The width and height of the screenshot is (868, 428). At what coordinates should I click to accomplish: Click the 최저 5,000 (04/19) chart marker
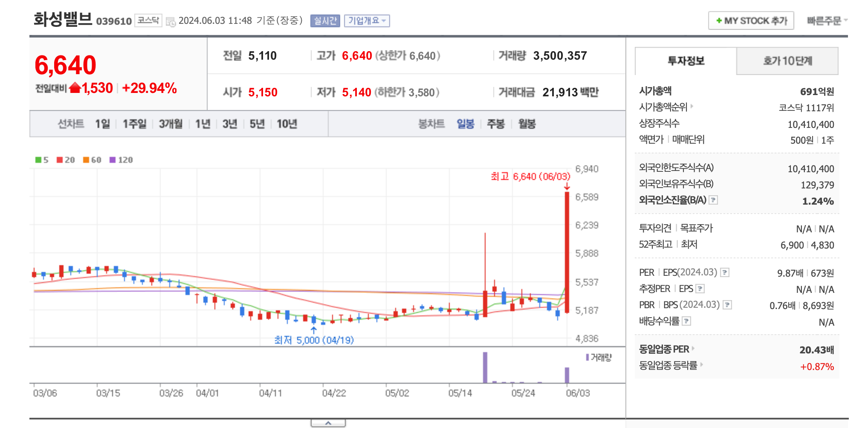click(314, 340)
